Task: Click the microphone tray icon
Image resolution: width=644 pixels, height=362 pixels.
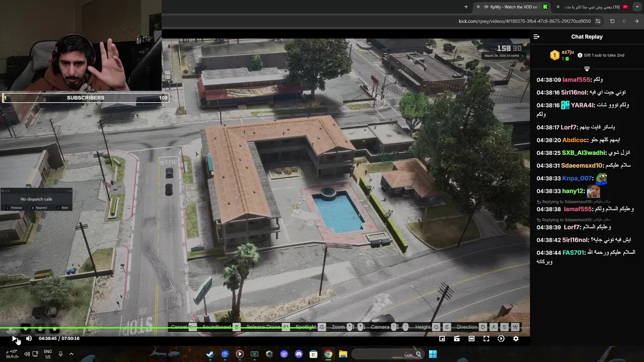Action: [60, 354]
